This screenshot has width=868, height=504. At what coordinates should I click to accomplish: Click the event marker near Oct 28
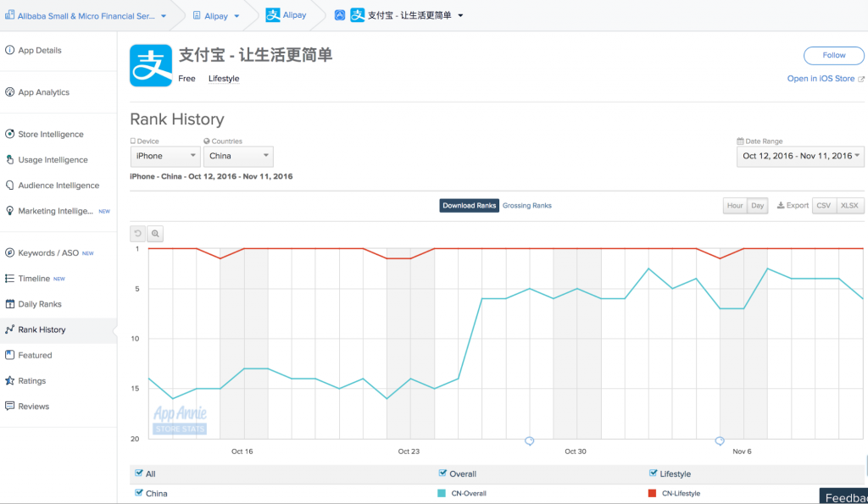coord(529,441)
